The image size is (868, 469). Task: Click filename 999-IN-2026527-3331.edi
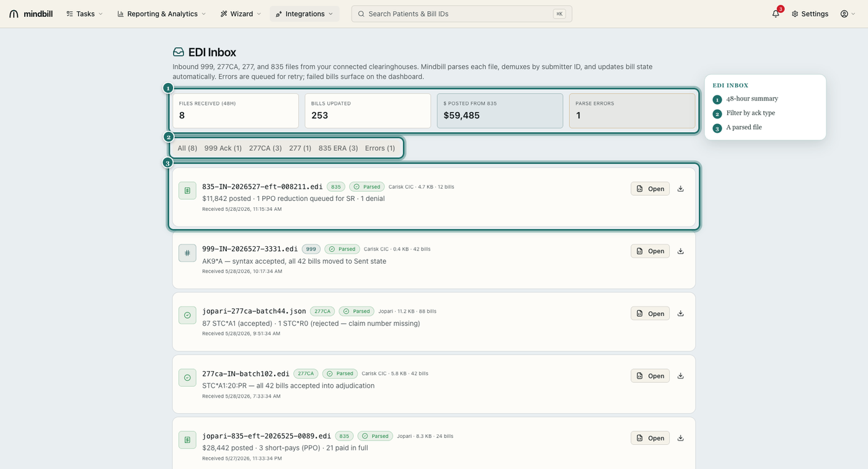(250, 249)
